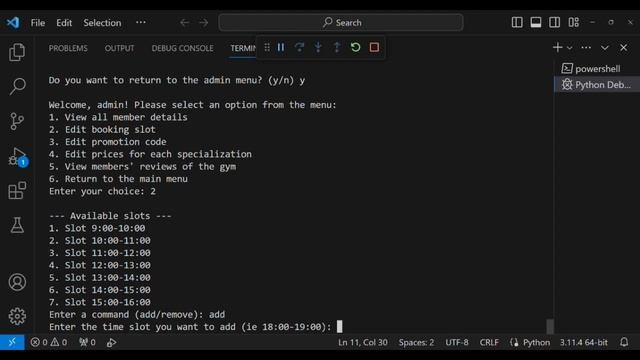The width and height of the screenshot is (640, 360).
Task: Switch to the PROBLEMS tab
Action: pos(68,48)
